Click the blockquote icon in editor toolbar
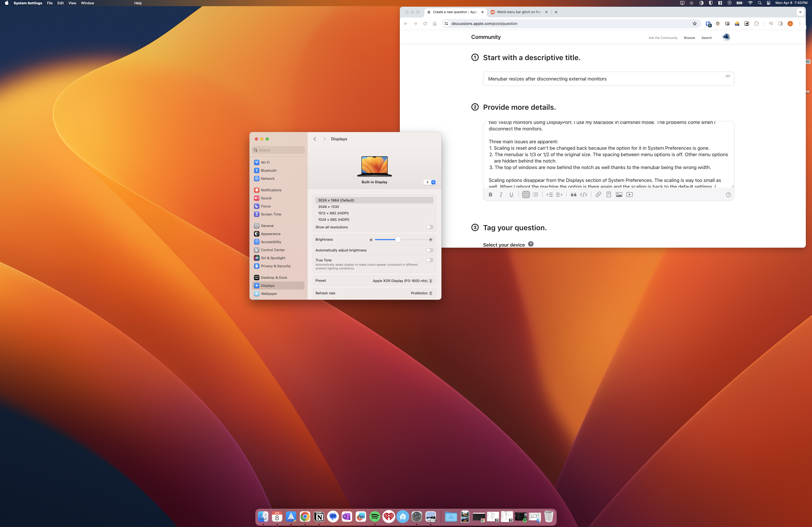812x527 pixels. click(574, 195)
